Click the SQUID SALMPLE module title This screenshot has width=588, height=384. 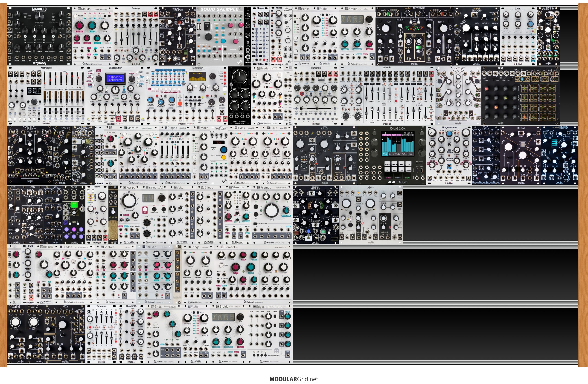click(x=220, y=9)
